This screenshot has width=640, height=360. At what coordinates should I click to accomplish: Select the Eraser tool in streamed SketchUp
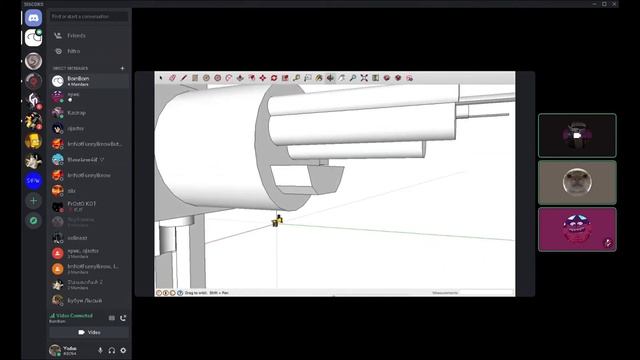(x=172, y=78)
